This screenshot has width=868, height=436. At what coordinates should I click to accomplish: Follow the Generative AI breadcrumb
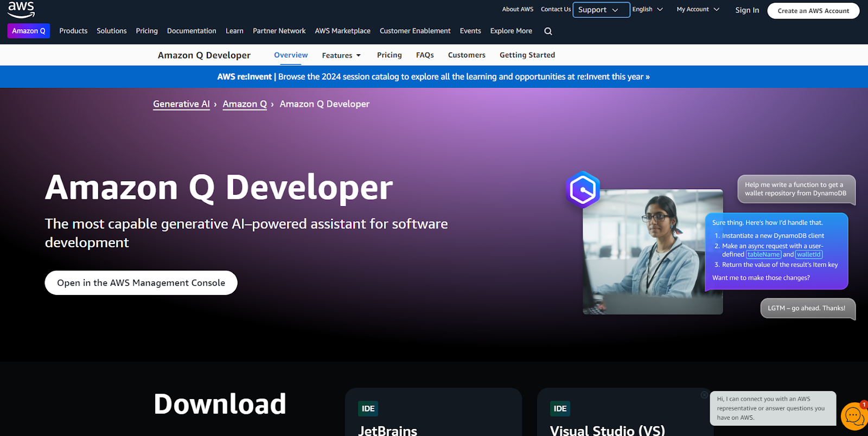[x=181, y=104]
